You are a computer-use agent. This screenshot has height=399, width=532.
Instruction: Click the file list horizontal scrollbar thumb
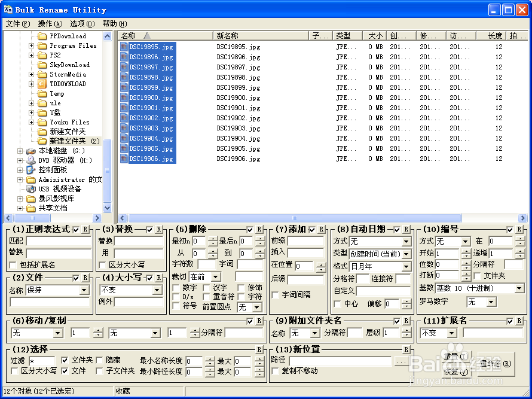[295, 218]
